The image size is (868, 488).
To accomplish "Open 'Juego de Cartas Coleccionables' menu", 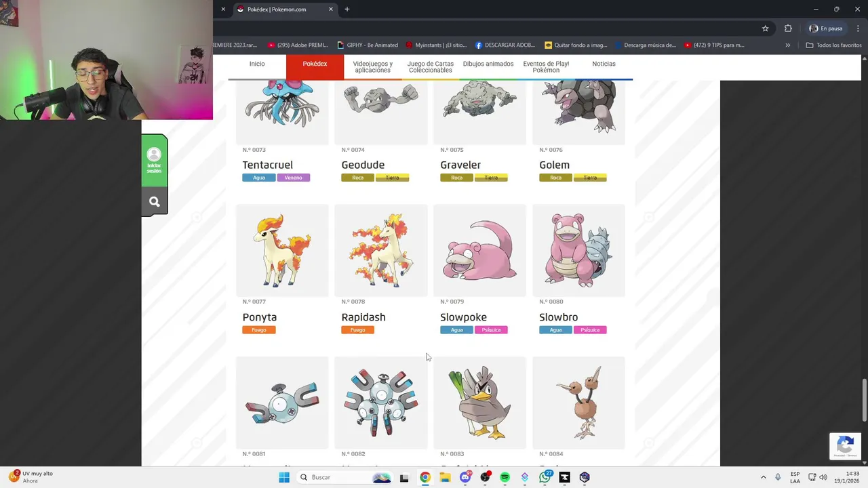I will point(431,67).
